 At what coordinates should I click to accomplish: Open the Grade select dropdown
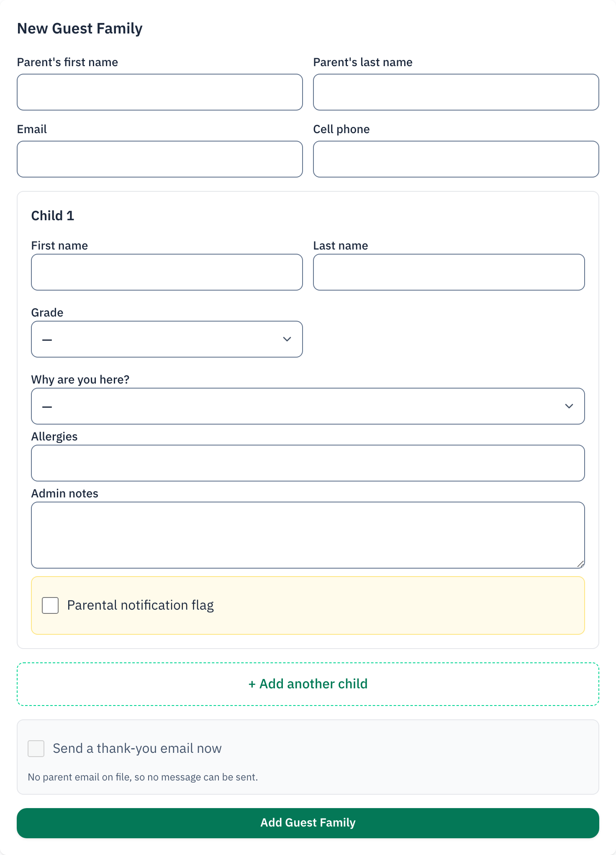[167, 339]
